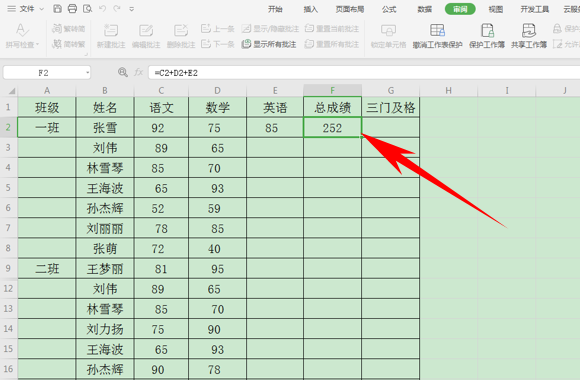Screen dimensions: 580x380
Task: Open Print Preview icon
Action: pos(87,9)
